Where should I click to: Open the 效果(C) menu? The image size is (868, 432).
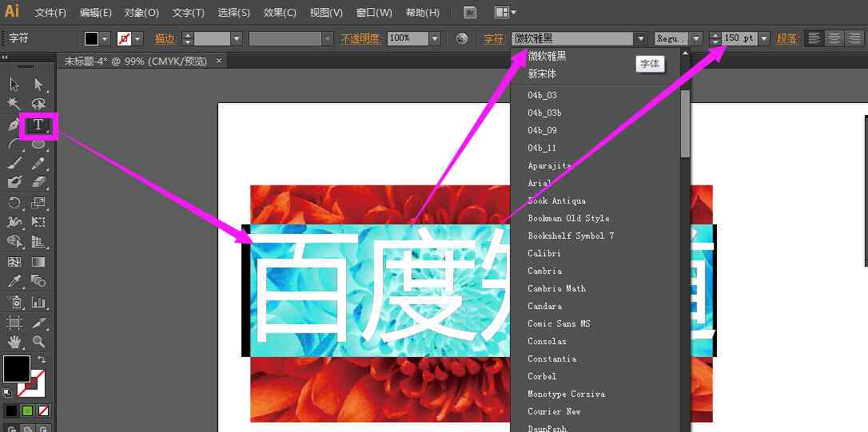pos(280,12)
